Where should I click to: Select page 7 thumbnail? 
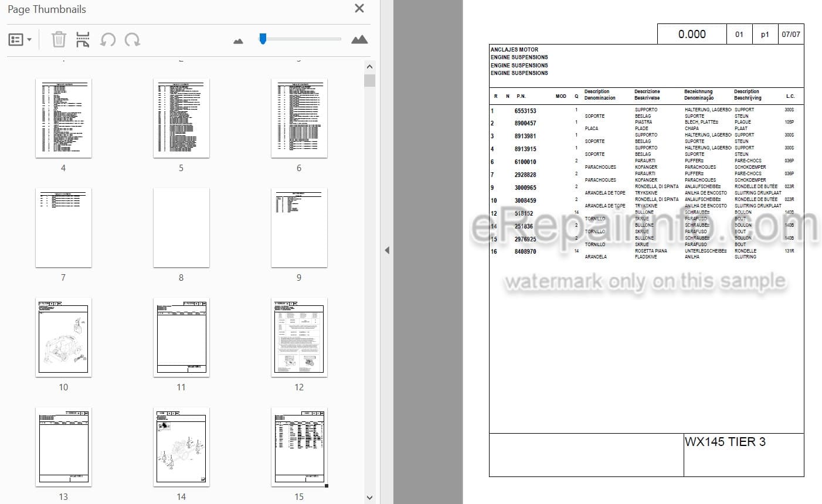click(63, 228)
